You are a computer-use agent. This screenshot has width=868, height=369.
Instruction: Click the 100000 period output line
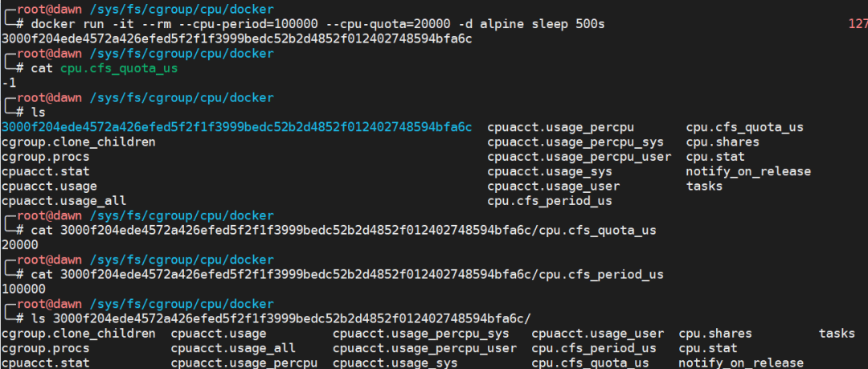[23, 289]
